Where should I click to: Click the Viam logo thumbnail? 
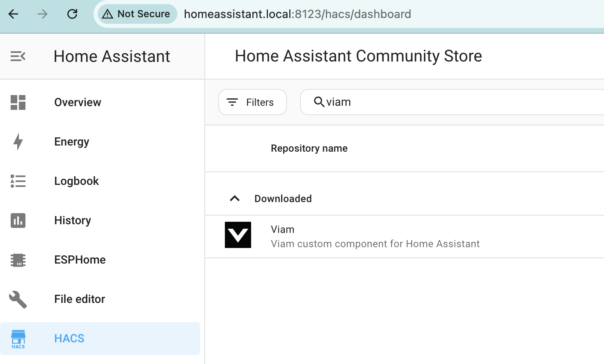coord(238,235)
